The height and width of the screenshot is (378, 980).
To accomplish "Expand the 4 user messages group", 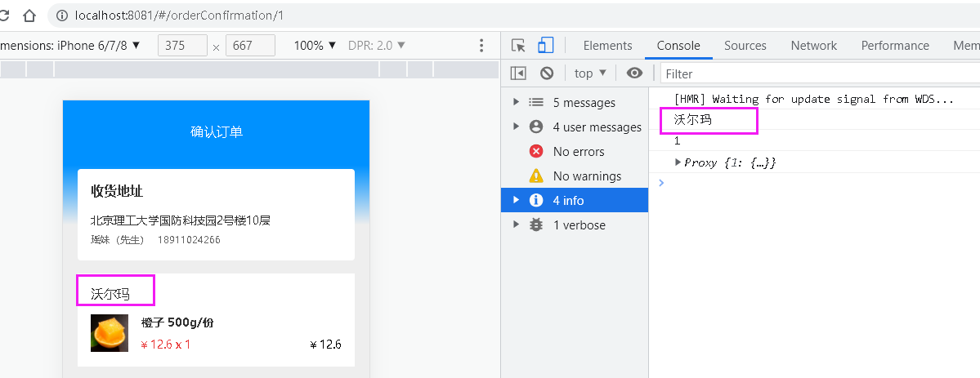I will 516,127.
